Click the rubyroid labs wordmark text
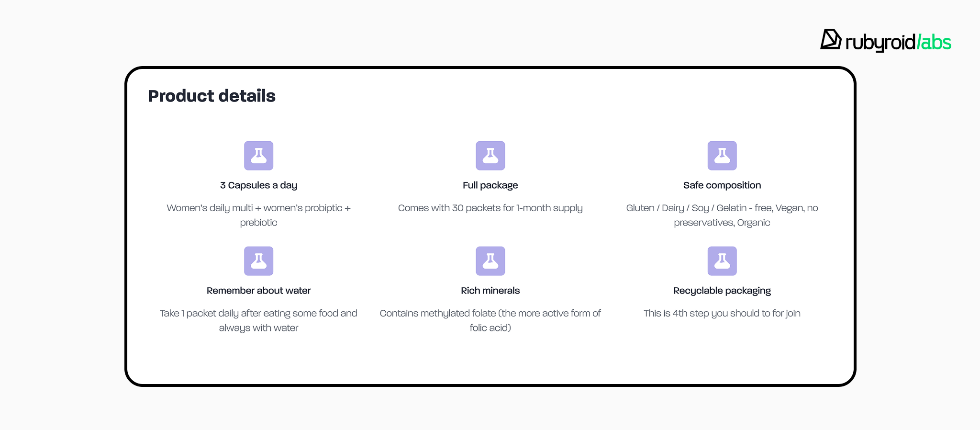 (x=898, y=43)
